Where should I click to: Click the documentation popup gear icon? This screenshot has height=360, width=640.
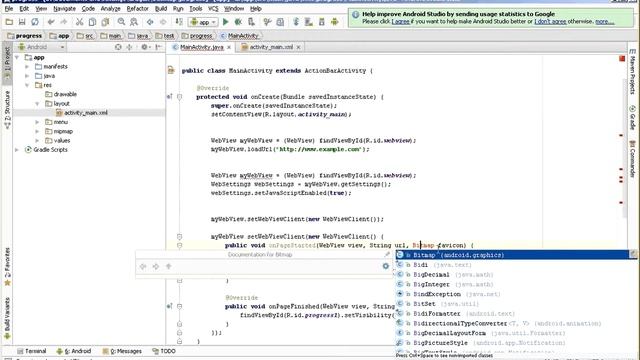(x=386, y=266)
